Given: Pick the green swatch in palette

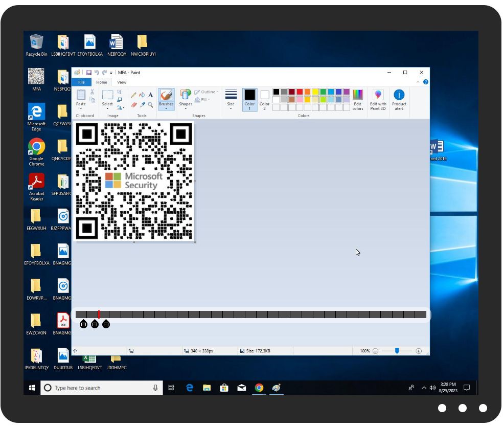Looking at the screenshot, I should [x=323, y=92].
